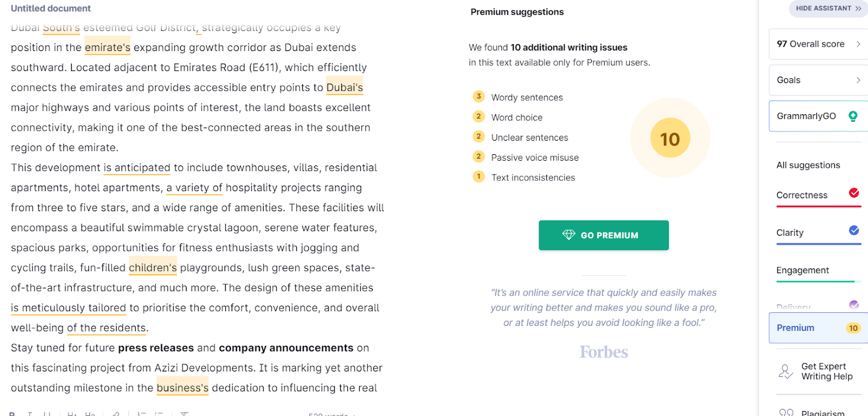Click the underlined word "children's"
Screen dimensions: 868x416
[x=152, y=268]
